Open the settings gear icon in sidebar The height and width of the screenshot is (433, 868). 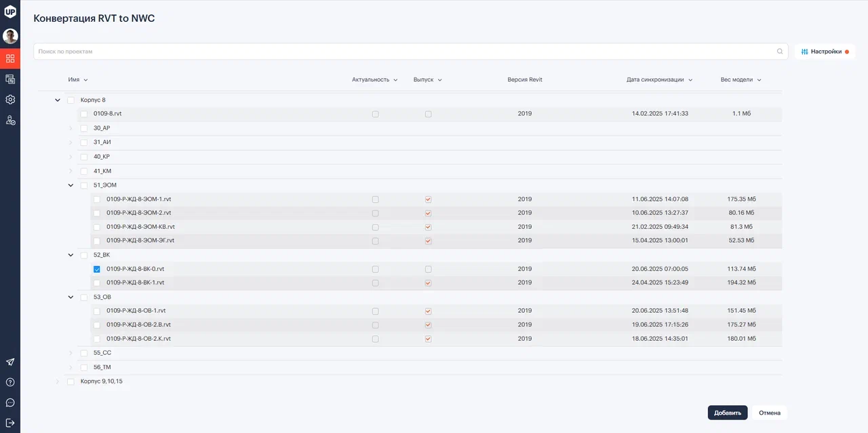coord(10,100)
